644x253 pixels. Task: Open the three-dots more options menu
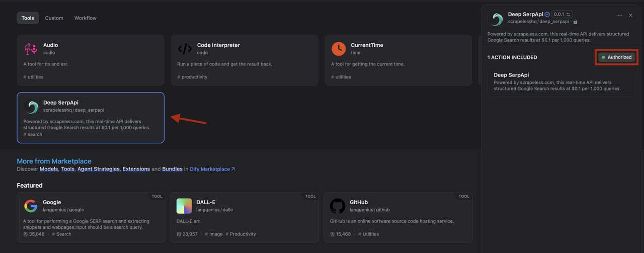point(620,15)
